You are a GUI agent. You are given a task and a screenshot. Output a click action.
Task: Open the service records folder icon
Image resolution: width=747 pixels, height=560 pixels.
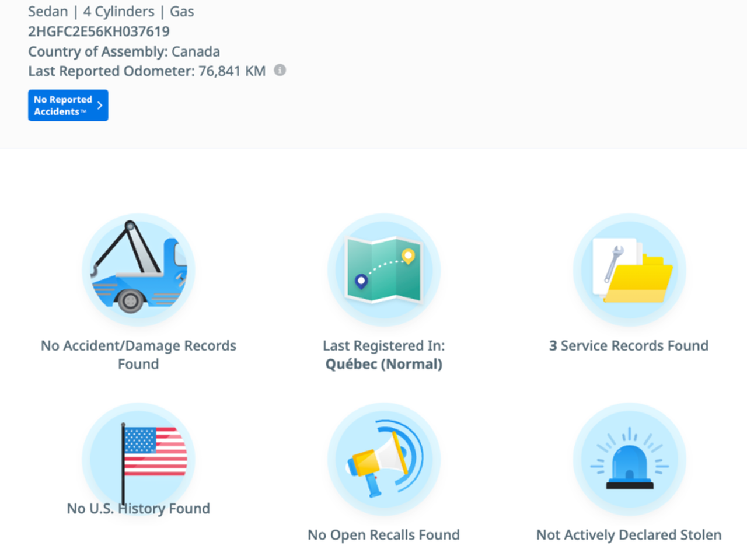629,270
